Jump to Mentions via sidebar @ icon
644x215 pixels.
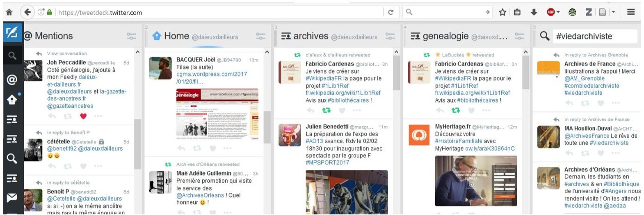tap(12, 79)
